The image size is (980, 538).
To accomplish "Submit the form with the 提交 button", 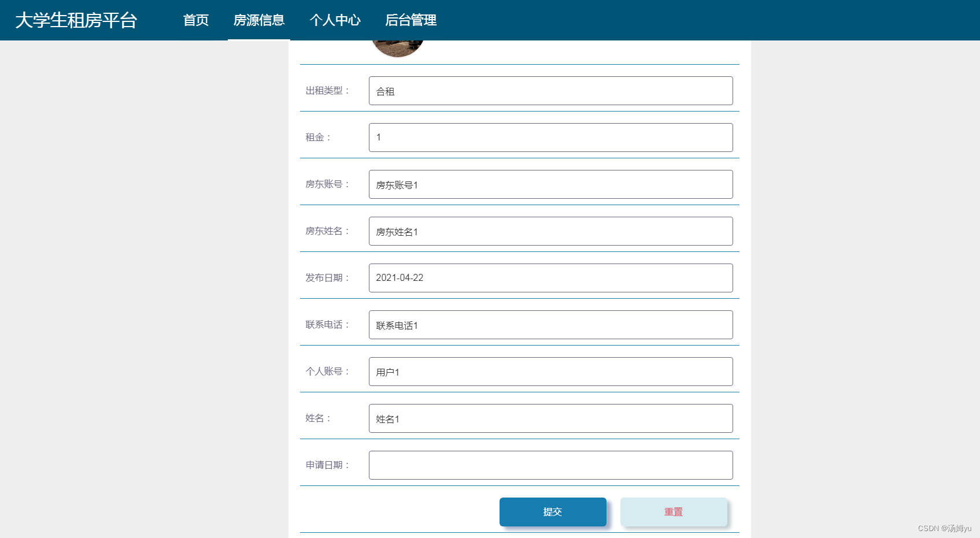I will click(553, 512).
